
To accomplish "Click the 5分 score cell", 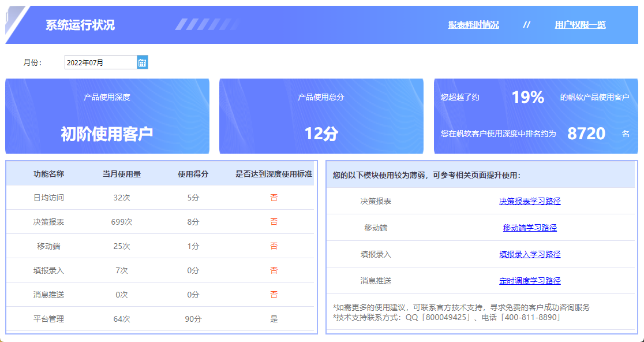I will pyautogui.click(x=193, y=198).
